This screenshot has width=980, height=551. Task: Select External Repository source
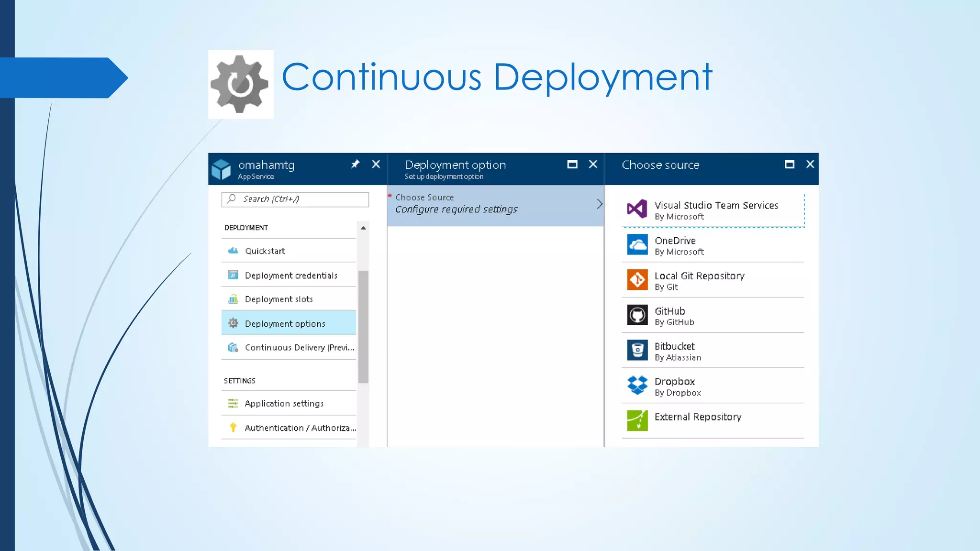pyautogui.click(x=713, y=421)
